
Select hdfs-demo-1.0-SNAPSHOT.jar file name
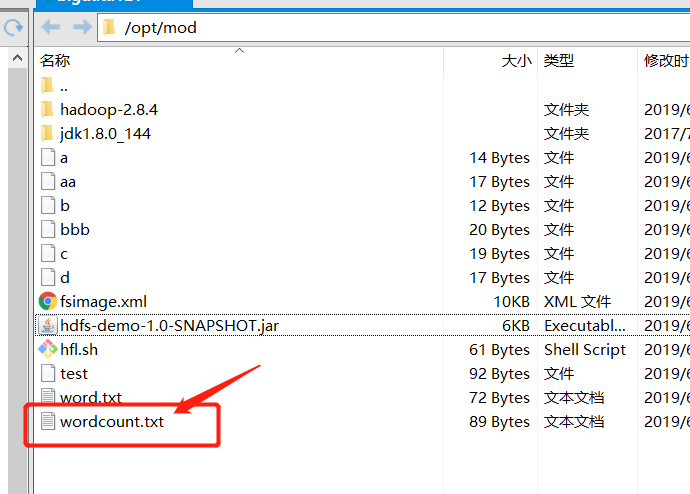point(169,326)
